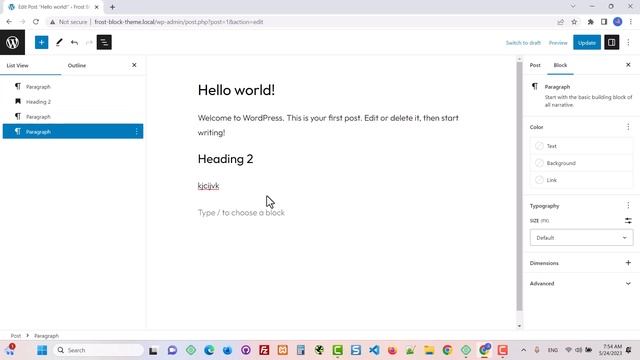640x360 pixels.
Task: Click Paragraph in the bottom breadcrumb
Action: coord(47,336)
